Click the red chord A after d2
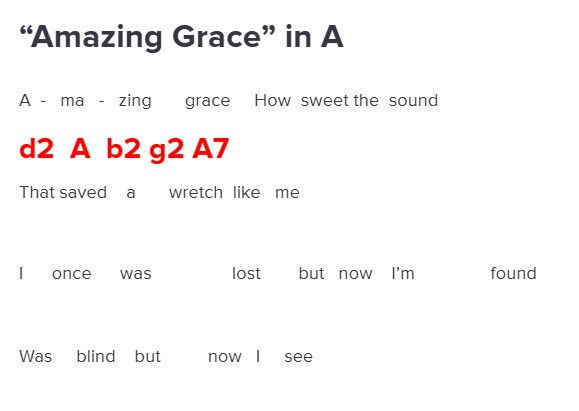 80,149
